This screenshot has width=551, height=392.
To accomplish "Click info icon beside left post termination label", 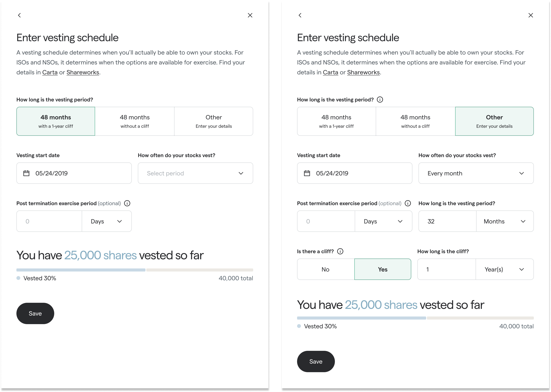I will tap(127, 203).
